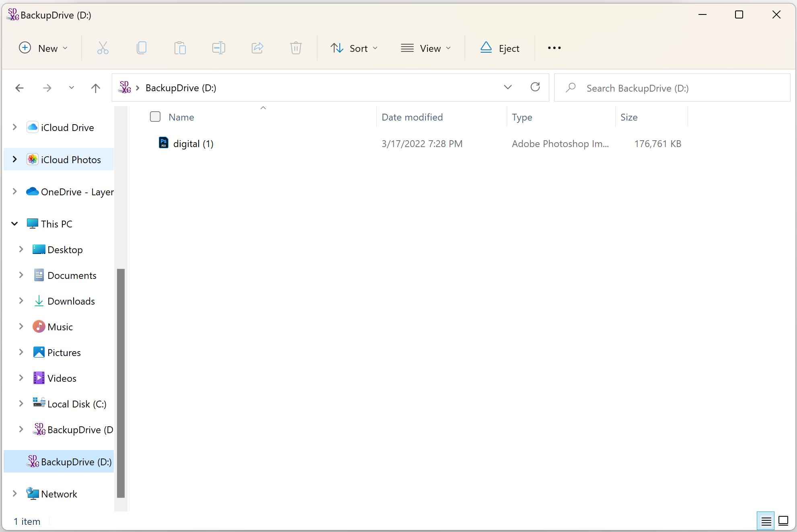797x532 pixels.
Task: Open the See more toolbar menu
Action: 554,48
